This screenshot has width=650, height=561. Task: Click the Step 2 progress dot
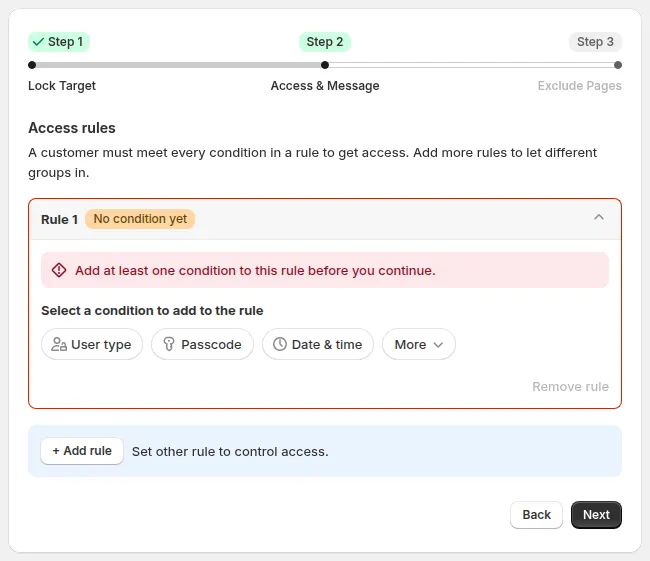click(325, 65)
